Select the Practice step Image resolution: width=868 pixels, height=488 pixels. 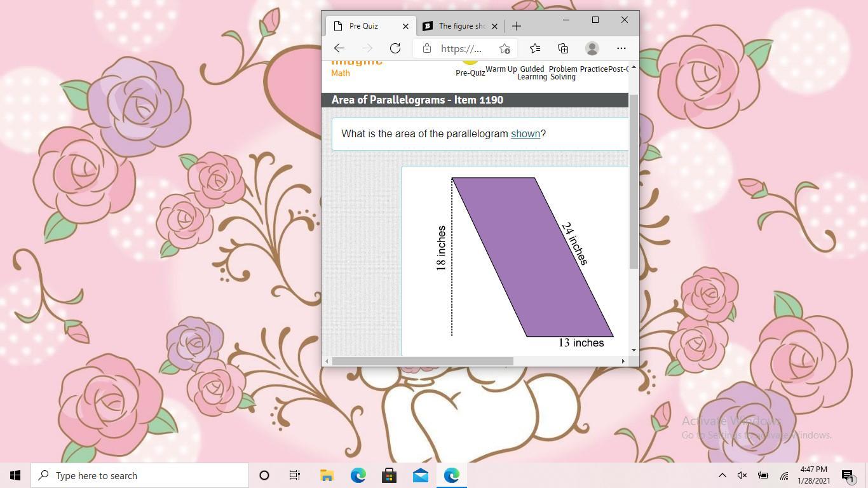click(x=594, y=69)
